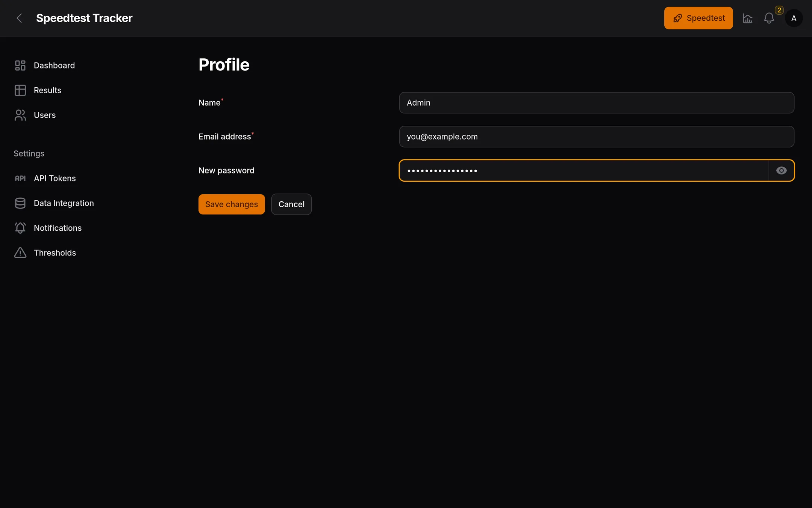Focus the Email address input field

[x=597, y=137]
